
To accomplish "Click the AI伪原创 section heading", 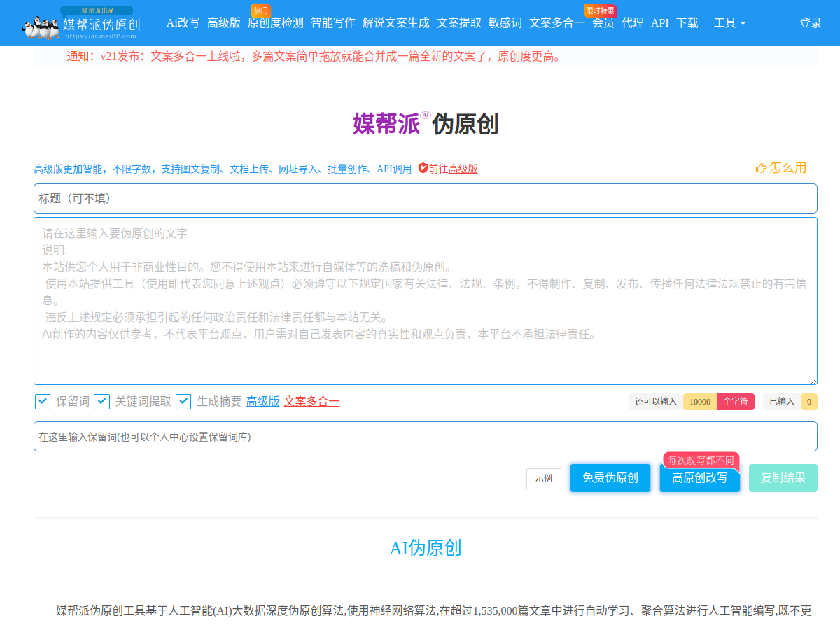I will coord(426,548).
